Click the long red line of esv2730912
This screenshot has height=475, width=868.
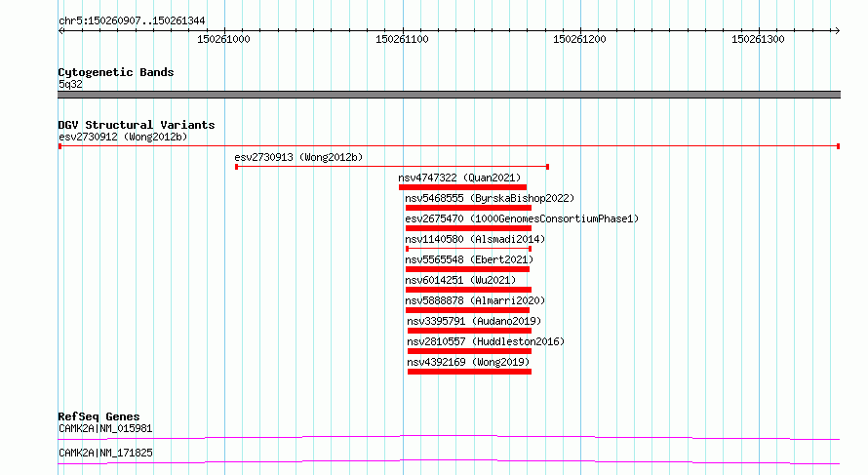449,146
